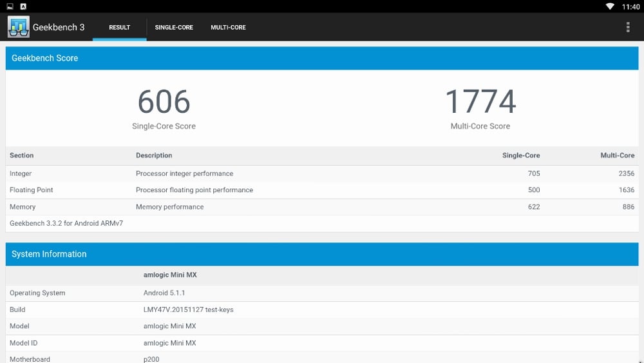Viewport: 644px width, 363px height.
Task: Select the Integer row label
Action: tap(21, 173)
